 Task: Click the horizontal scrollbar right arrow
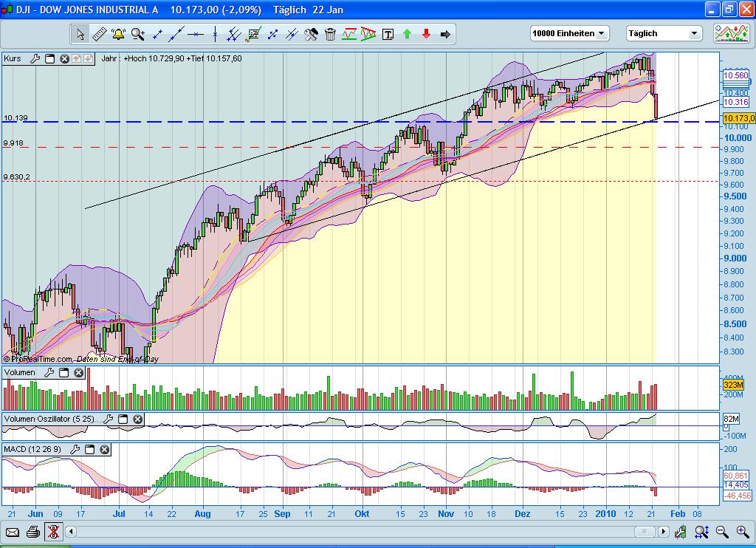pyautogui.click(x=664, y=532)
